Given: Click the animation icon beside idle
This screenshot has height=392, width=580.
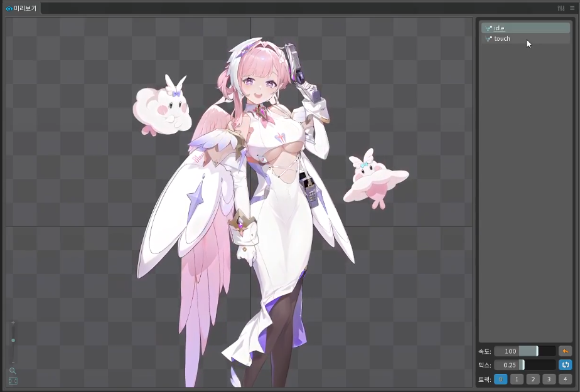Looking at the screenshot, I should pos(488,28).
